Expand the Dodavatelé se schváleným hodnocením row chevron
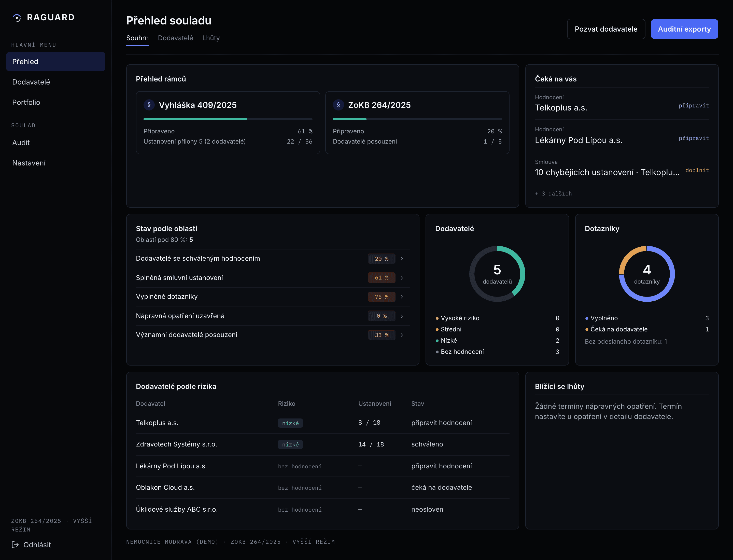The height and width of the screenshot is (560, 733). tap(402, 259)
